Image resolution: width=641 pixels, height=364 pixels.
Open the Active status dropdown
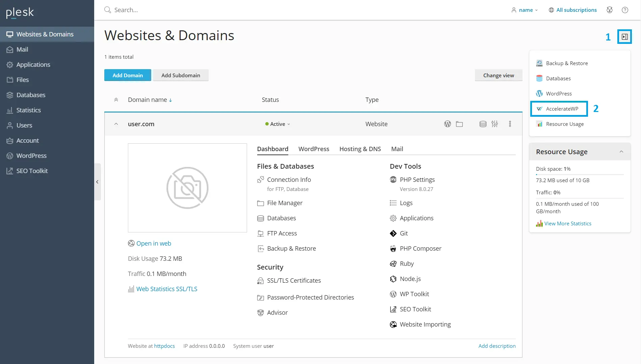pyautogui.click(x=277, y=124)
